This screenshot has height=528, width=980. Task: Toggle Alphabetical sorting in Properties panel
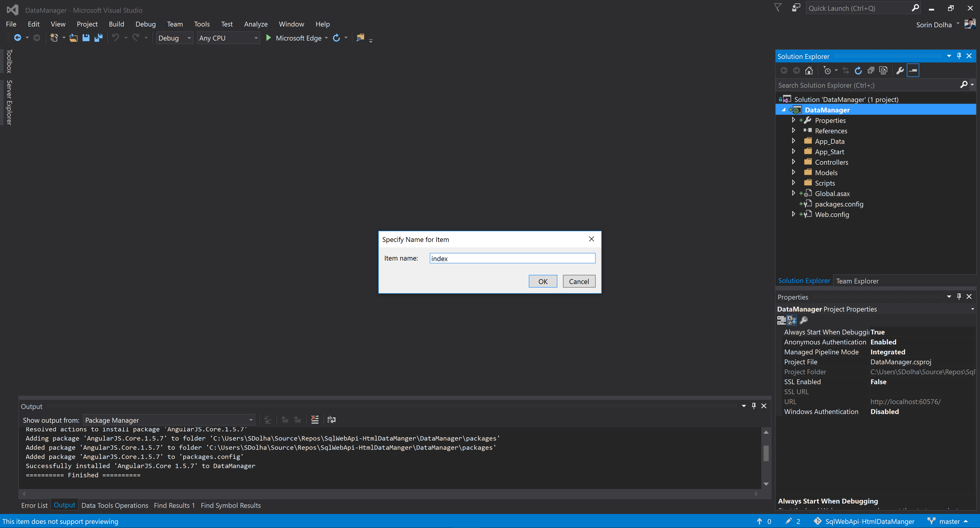792,320
